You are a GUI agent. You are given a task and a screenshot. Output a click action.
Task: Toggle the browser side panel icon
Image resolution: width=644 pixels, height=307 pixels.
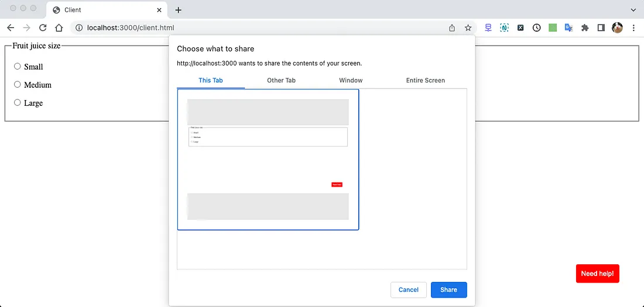click(x=601, y=27)
